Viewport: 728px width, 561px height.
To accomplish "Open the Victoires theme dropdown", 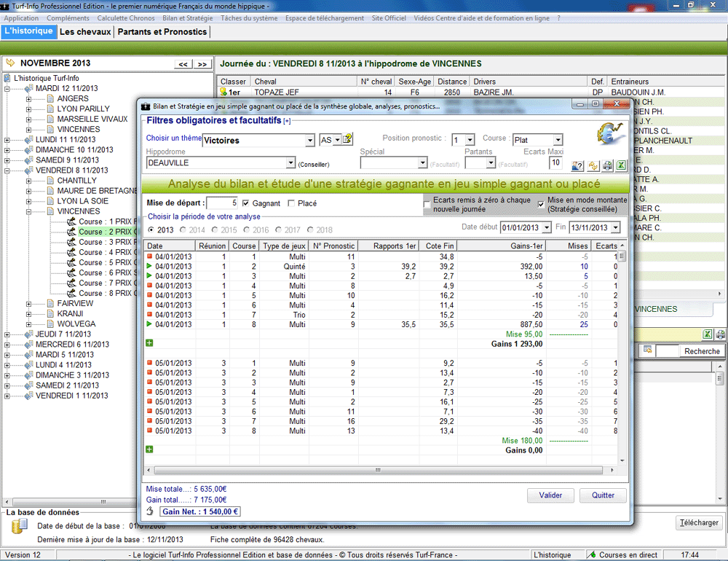I will (x=310, y=140).
